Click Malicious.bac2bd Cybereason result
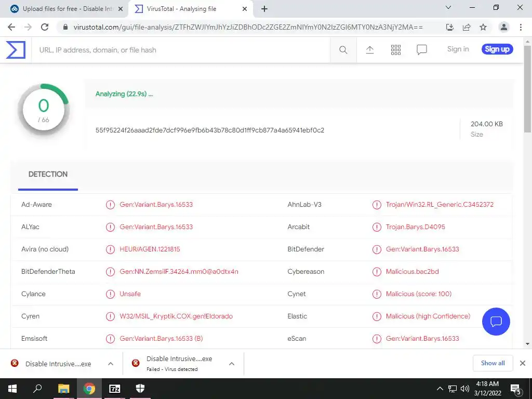Screen dimensions: 532x399 pyautogui.click(x=412, y=272)
